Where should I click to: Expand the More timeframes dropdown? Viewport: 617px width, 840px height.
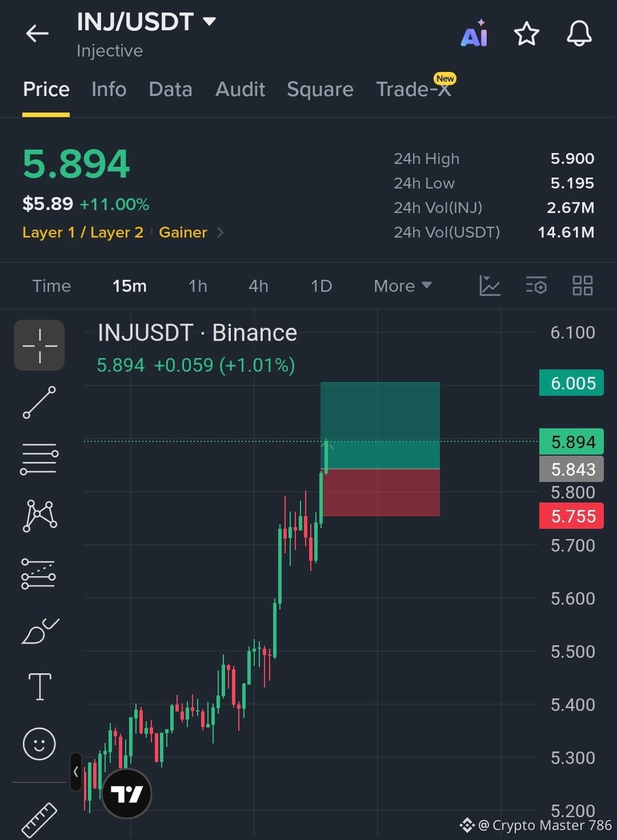[403, 286]
